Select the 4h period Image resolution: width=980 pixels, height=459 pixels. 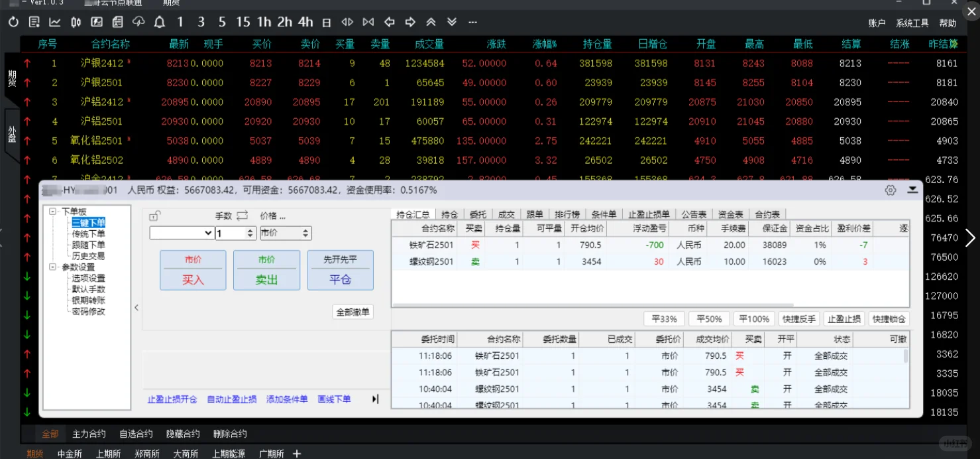pos(305,22)
